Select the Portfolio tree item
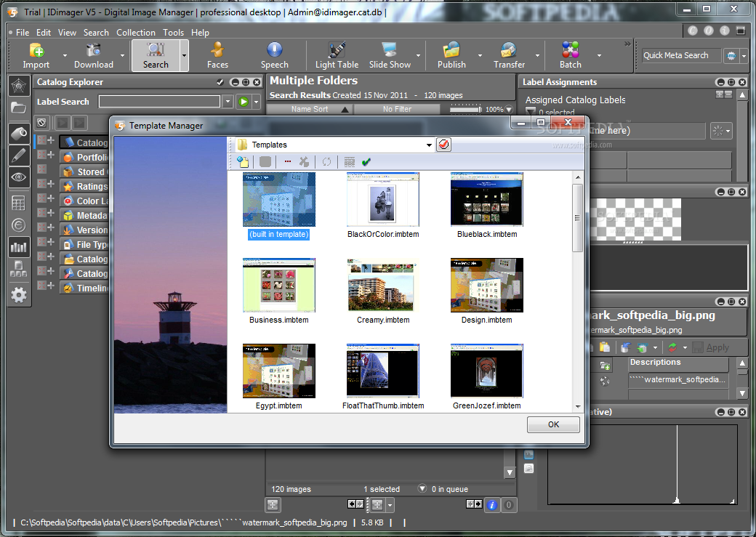Viewport: 756px width, 537px height. [x=86, y=157]
